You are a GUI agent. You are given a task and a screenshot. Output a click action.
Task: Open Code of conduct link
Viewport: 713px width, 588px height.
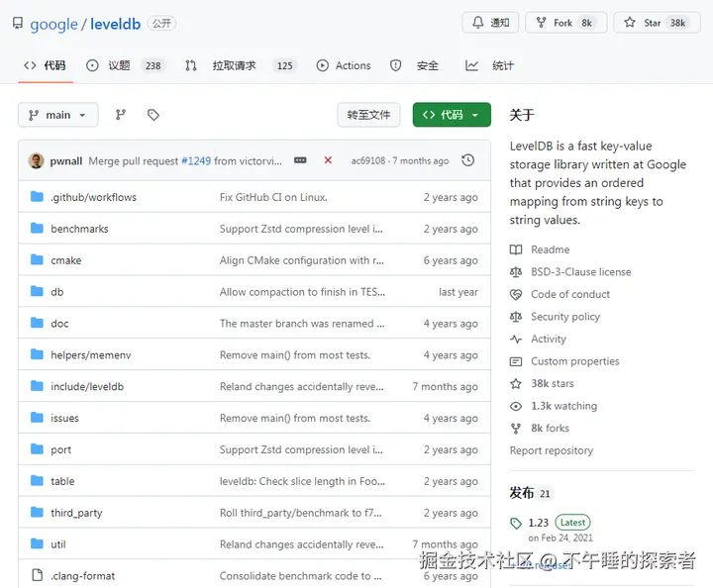point(570,294)
